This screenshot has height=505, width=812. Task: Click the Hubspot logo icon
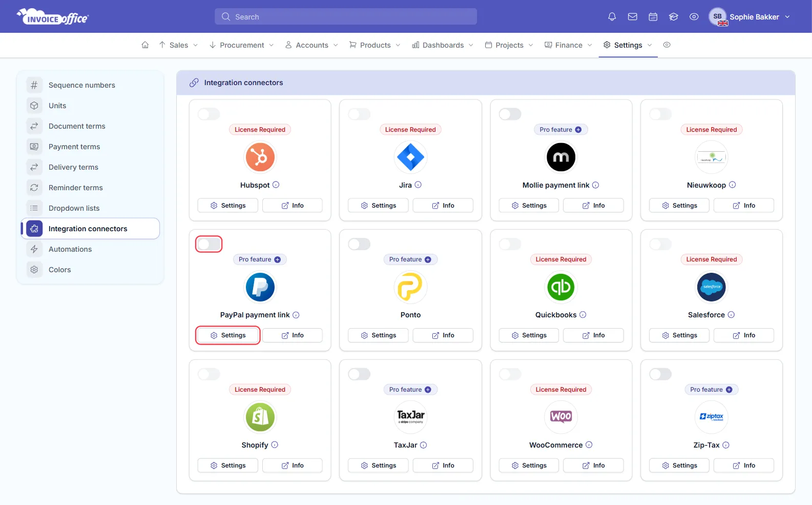pos(260,157)
